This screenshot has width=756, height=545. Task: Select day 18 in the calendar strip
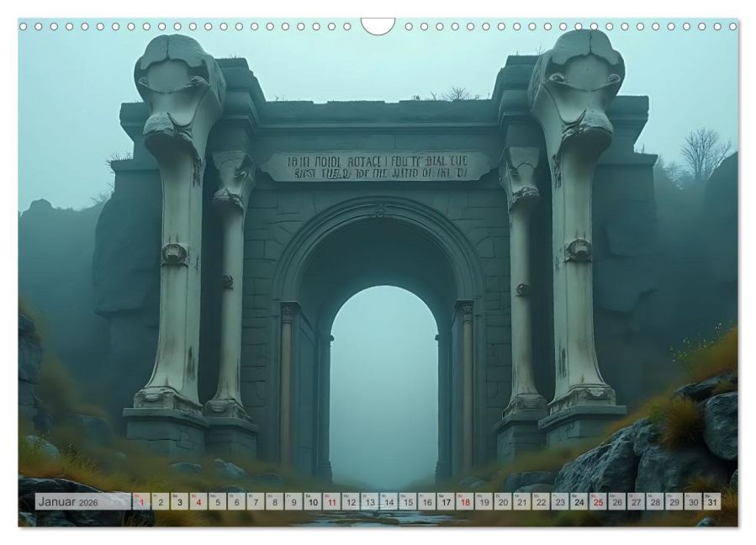pyautogui.click(x=465, y=501)
